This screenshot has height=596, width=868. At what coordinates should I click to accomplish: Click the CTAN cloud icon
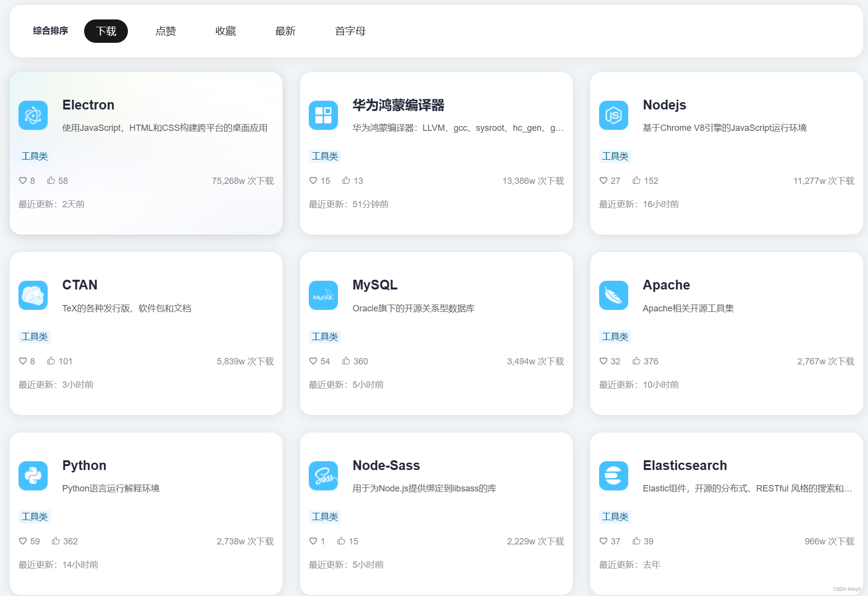click(x=33, y=295)
